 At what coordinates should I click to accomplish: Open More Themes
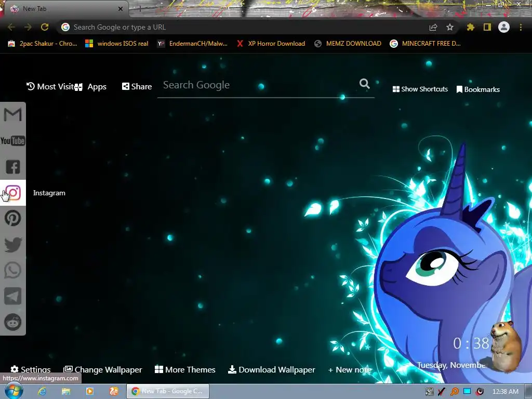pyautogui.click(x=185, y=369)
